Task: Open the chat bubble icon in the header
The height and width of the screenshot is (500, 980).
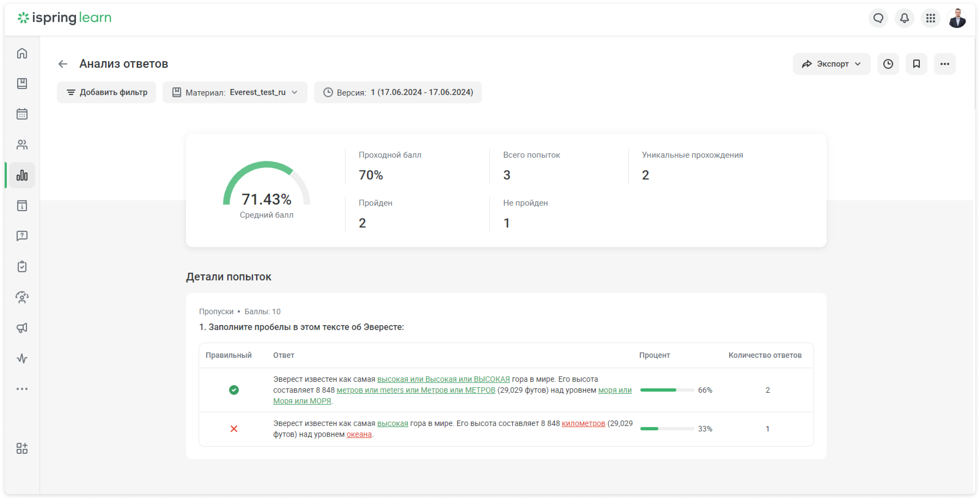Action: coord(878,18)
